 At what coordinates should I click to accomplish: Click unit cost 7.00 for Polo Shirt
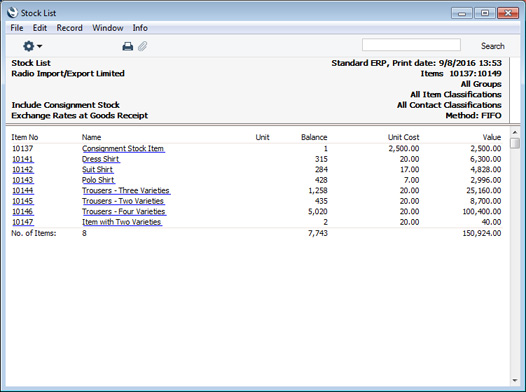pos(412,180)
